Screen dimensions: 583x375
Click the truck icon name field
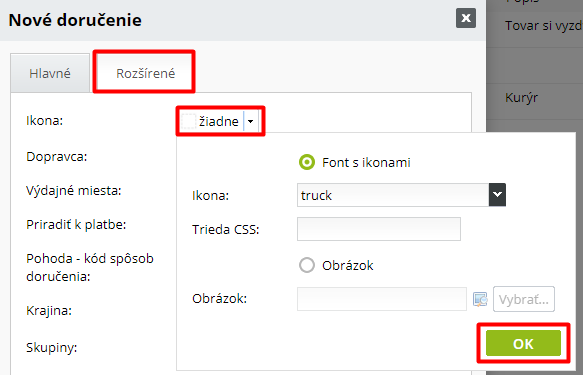(x=393, y=195)
